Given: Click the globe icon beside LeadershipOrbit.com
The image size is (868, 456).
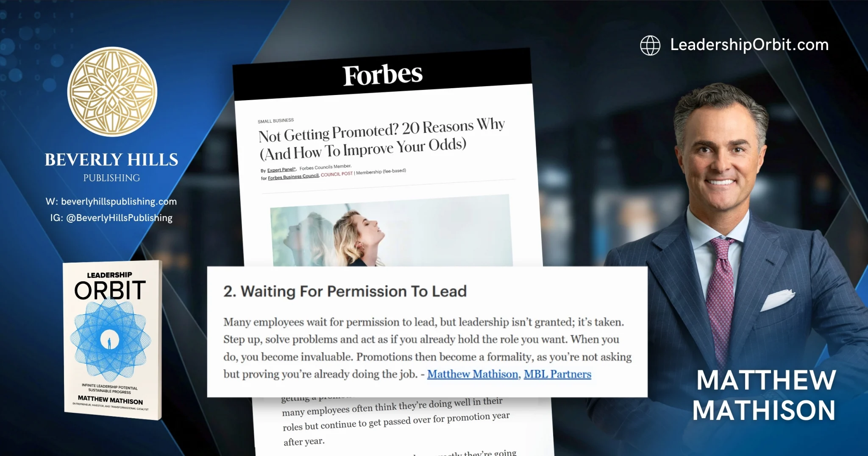Looking at the screenshot, I should [x=650, y=45].
